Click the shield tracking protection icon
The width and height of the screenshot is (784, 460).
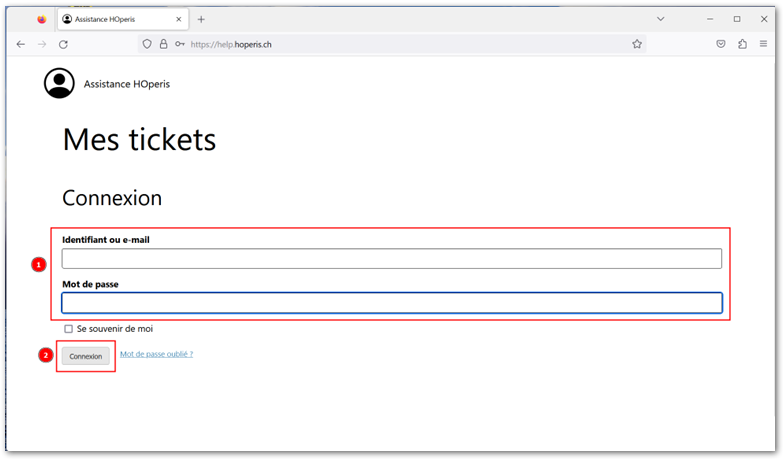point(147,44)
